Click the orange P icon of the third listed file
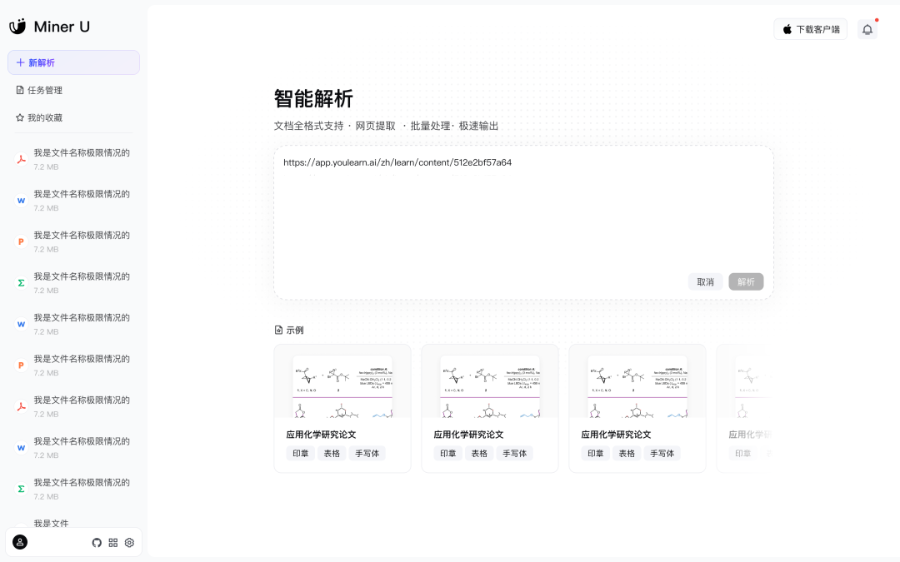Viewport: 900px width, 562px height. [21, 242]
